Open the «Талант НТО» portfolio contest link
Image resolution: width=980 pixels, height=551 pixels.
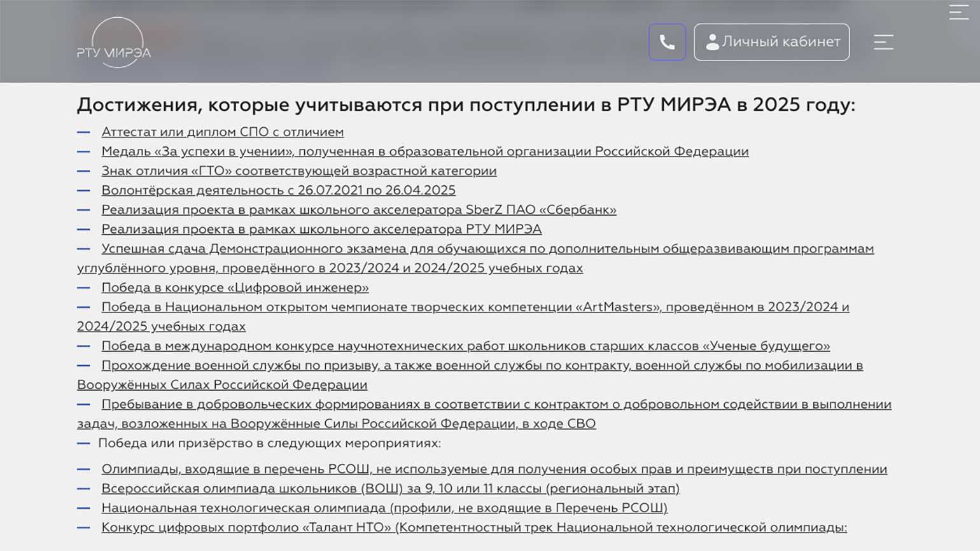point(473,527)
